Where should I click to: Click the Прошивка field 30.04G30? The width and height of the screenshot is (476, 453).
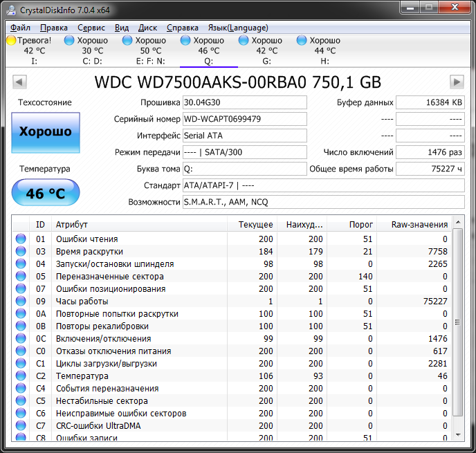pyautogui.click(x=244, y=102)
